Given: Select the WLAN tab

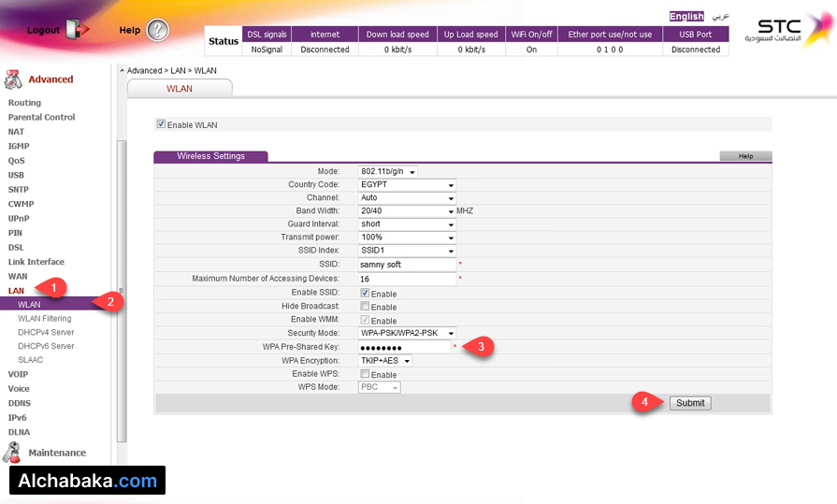Looking at the screenshot, I should pos(179,88).
